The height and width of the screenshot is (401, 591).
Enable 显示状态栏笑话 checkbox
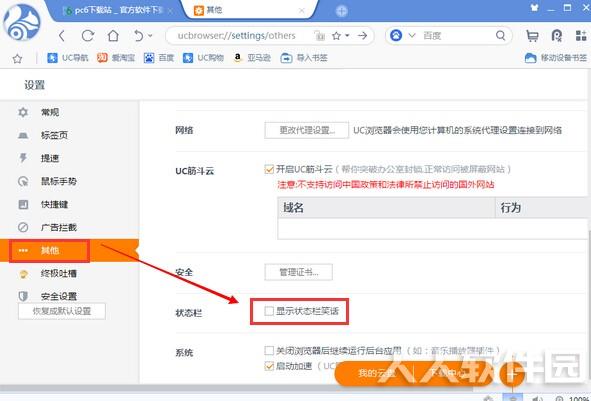269,311
